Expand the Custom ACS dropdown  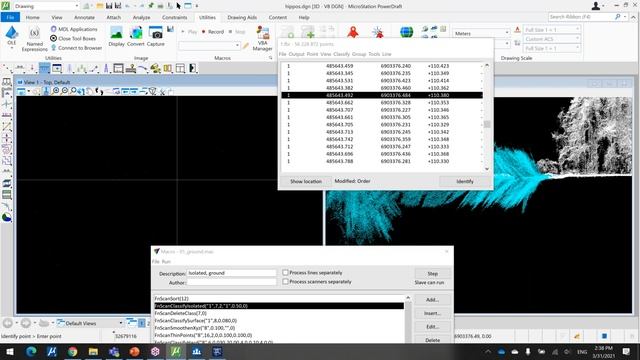[578, 39]
